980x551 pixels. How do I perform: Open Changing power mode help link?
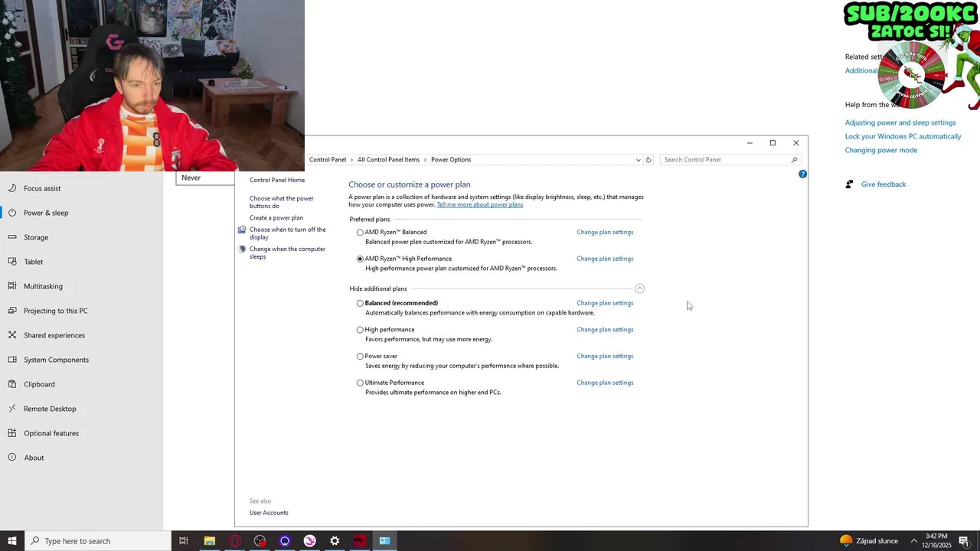click(x=881, y=150)
